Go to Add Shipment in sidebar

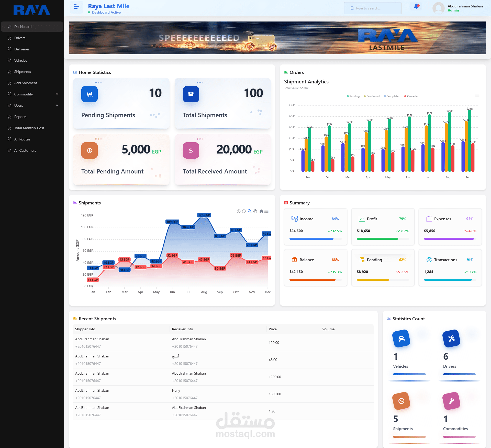pos(26,83)
